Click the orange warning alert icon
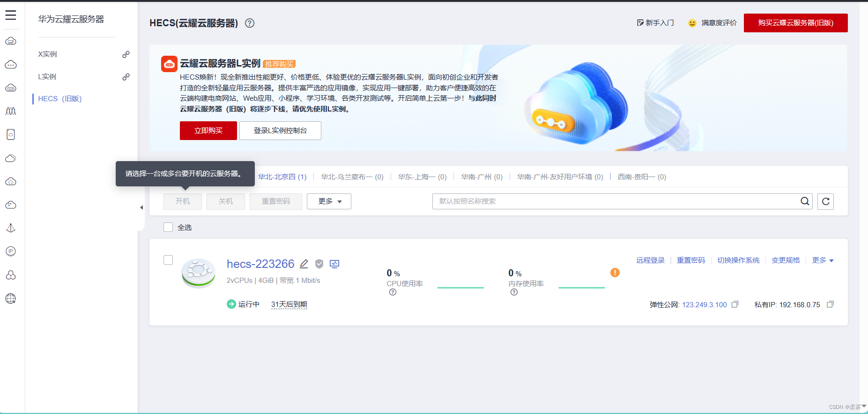 click(x=615, y=273)
